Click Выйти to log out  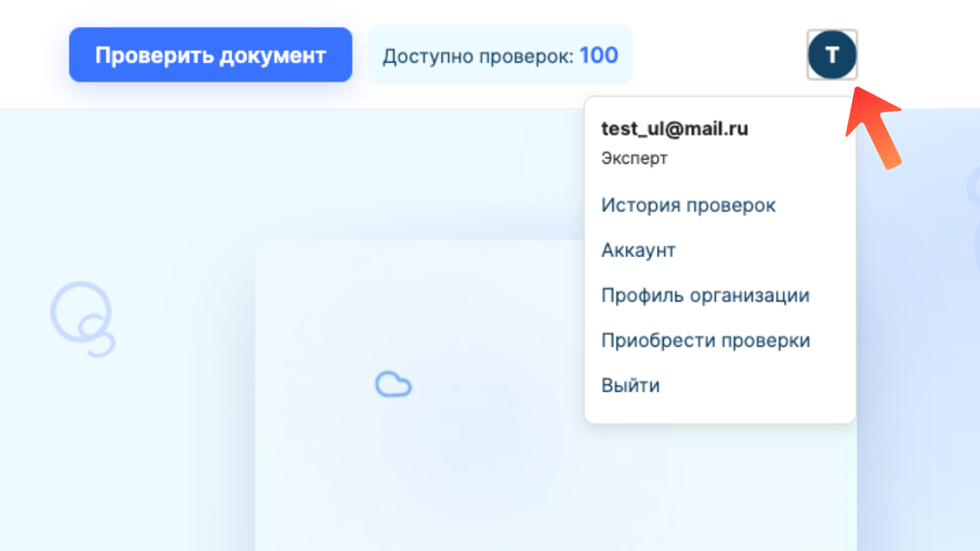[x=630, y=385]
